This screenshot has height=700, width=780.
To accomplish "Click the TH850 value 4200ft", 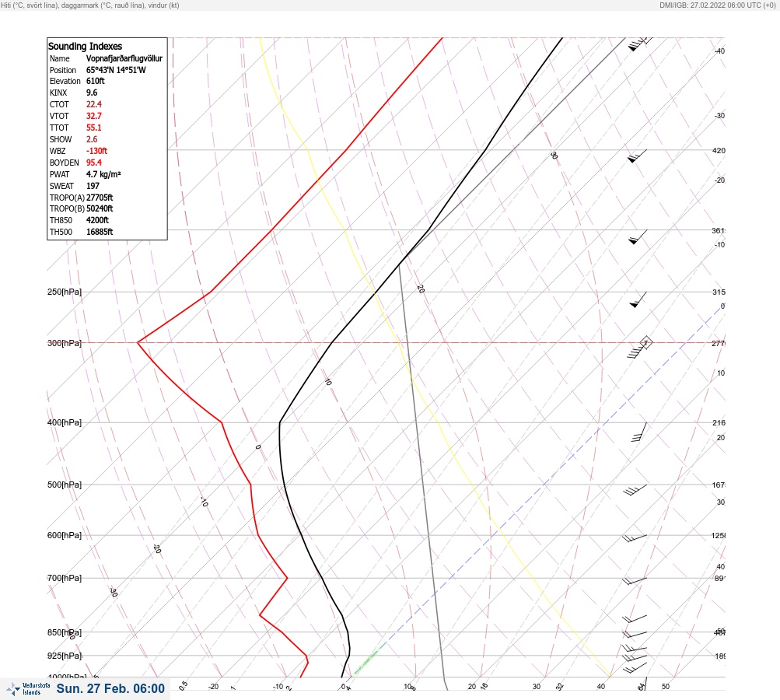I will click(x=97, y=220).
